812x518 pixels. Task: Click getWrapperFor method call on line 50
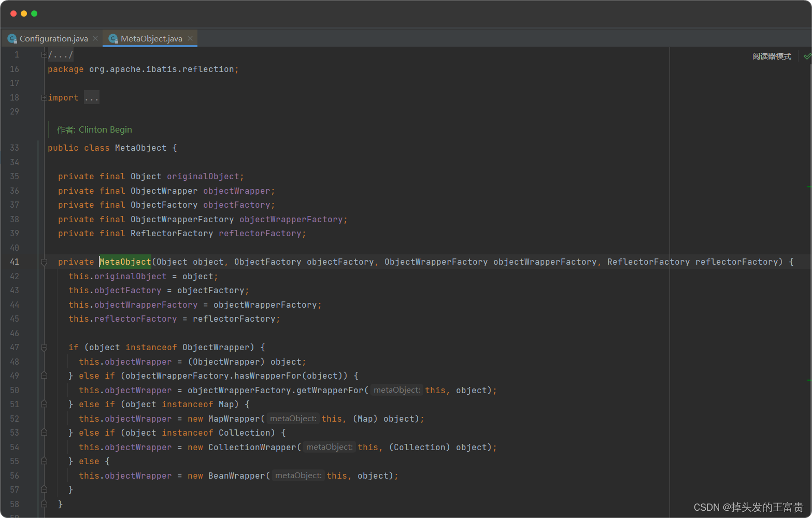(x=330, y=391)
